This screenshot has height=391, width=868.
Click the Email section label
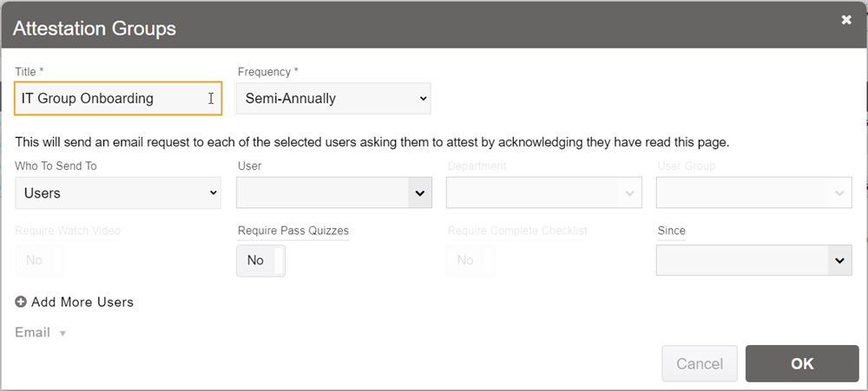33,333
